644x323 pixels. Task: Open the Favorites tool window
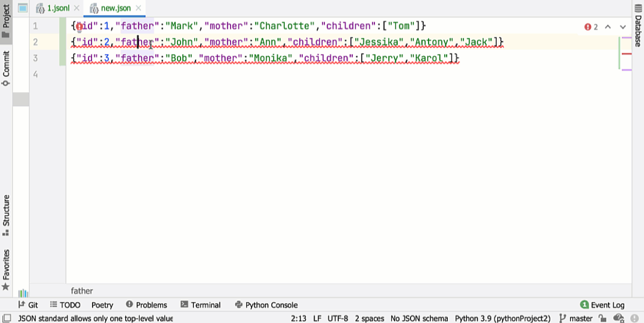pos(6,269)
